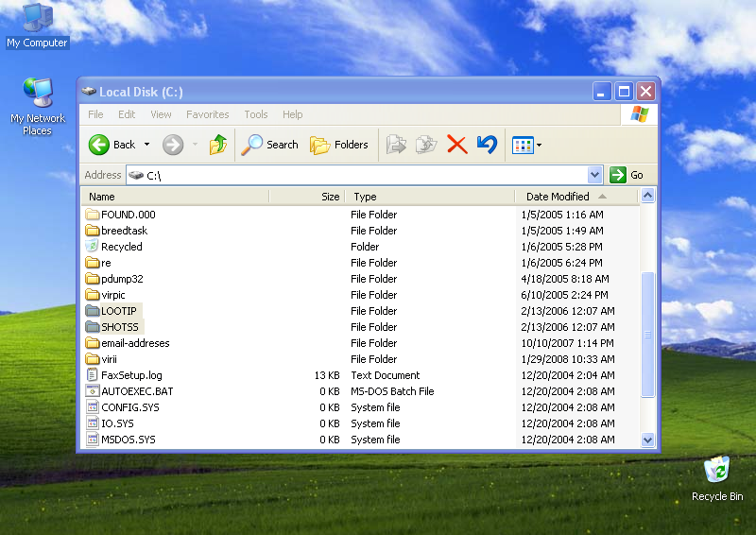Select the IO.SYS file icon
Screen dimensions: 756x535
(x=92, y=423)
